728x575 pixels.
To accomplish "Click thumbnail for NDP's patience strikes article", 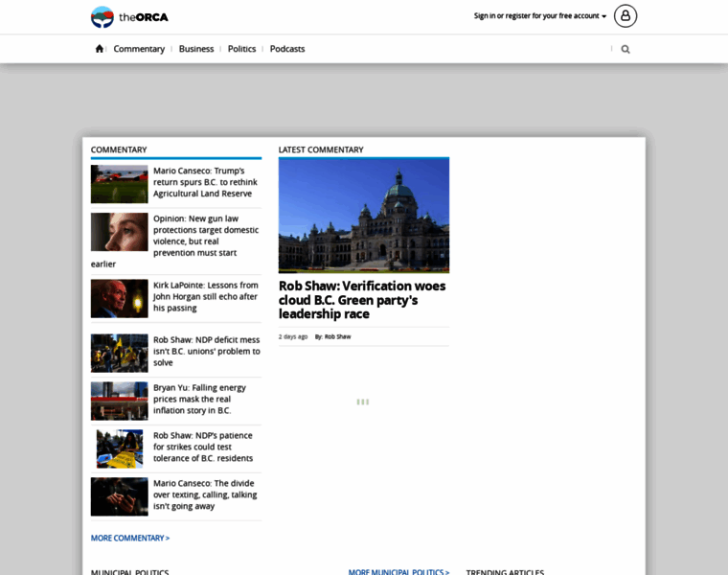I will pyautogui.click(x=119, y=448).
